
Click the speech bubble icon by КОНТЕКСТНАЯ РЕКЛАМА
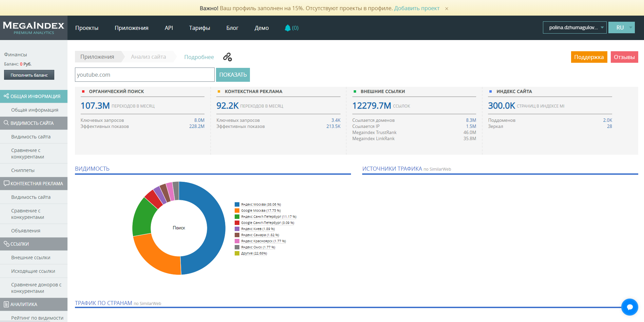(x=6, y=183)
